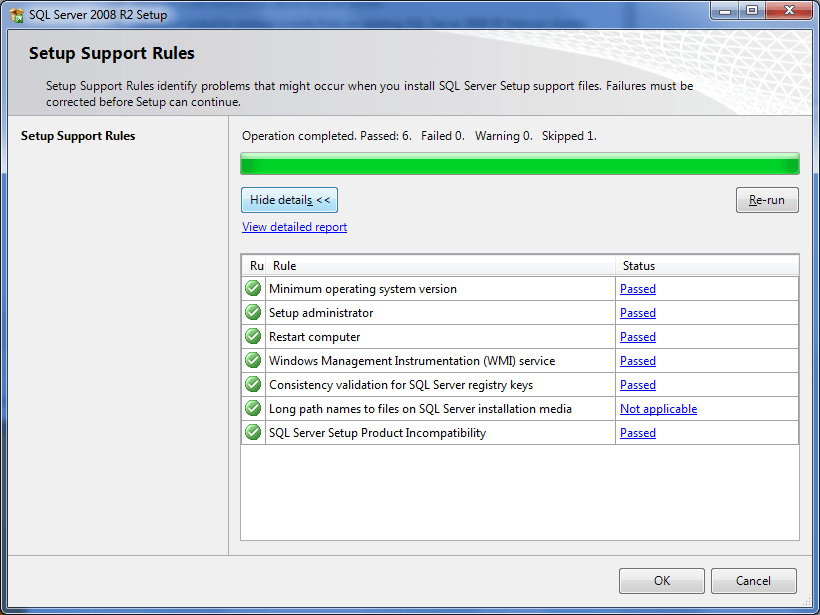
Task: Click the green check icon beside Minimum operating system version
Action: click(x=252, y=288)
